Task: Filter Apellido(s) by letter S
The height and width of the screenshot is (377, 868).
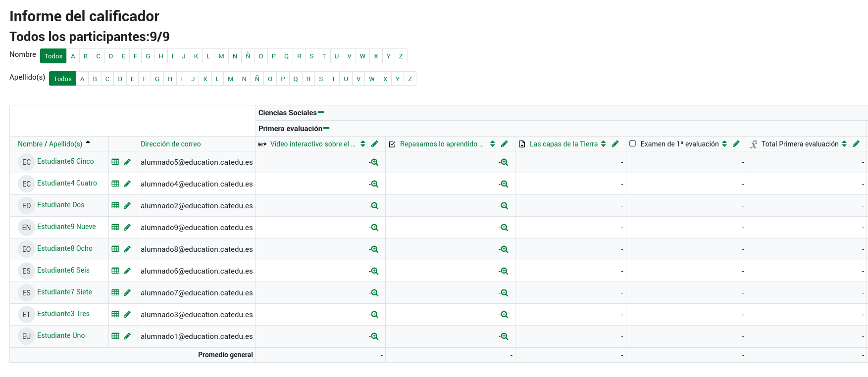Action: [x=321, y=79]
